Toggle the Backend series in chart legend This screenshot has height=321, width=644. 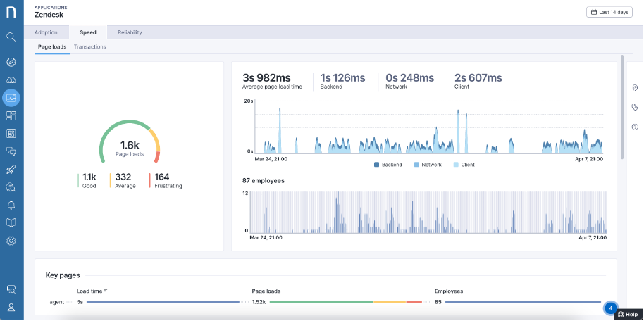(388, 164)
